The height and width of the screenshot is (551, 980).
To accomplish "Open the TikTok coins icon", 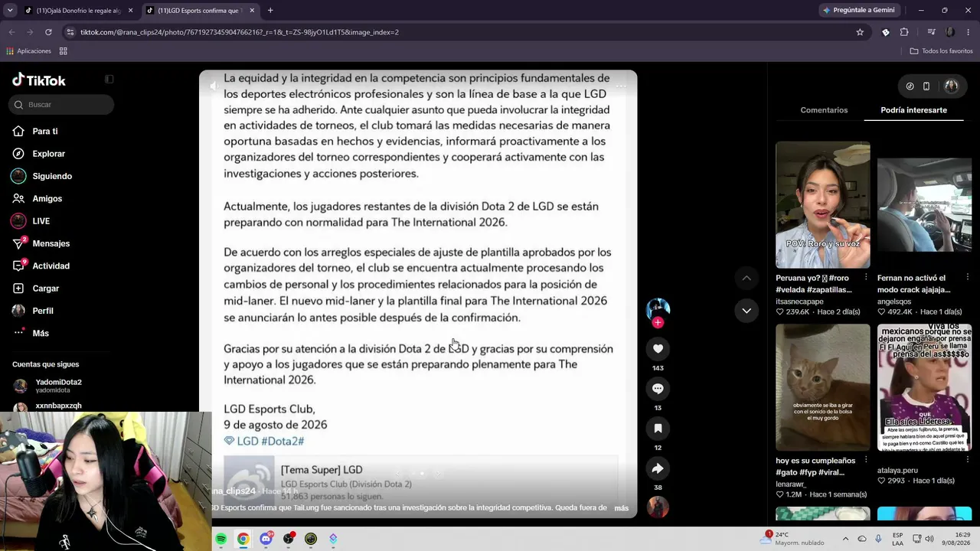I will point(910,86).
